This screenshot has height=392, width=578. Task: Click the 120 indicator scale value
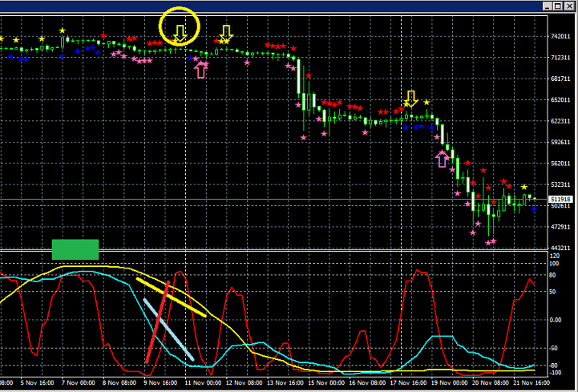(x=555, y=256)
